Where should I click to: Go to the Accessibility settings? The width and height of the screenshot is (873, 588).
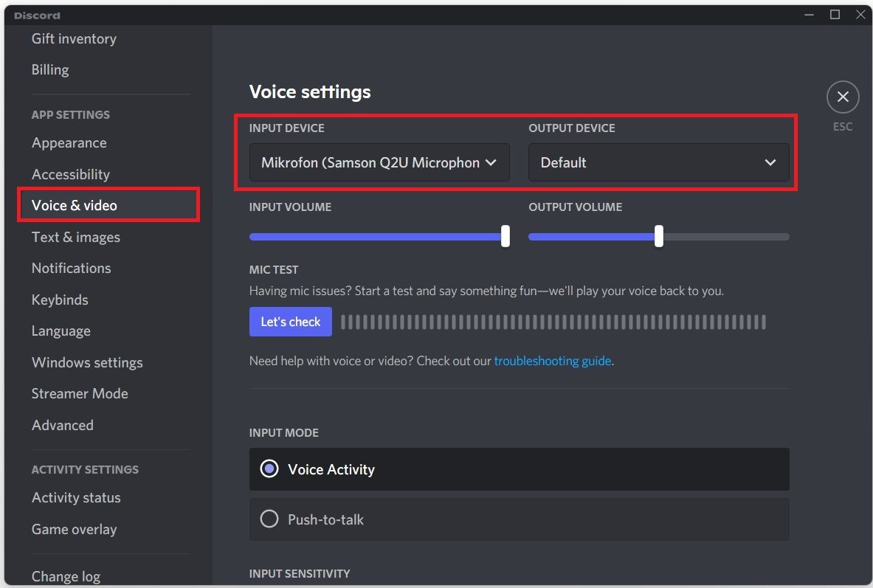point(71,174)
